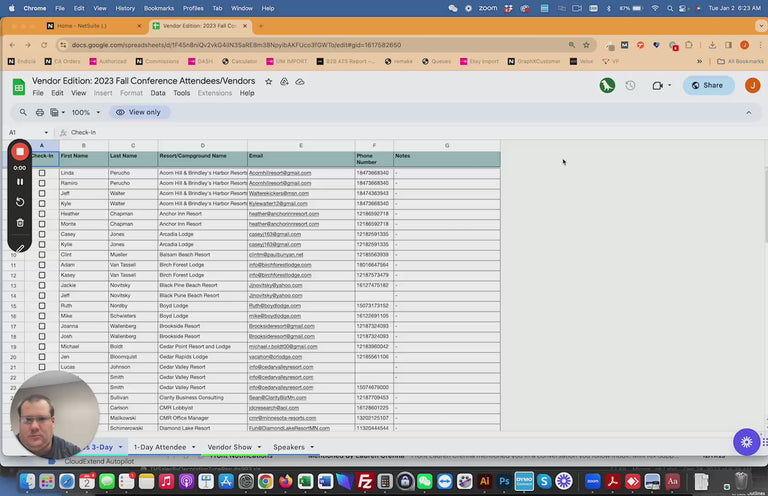Open the Tools menu in Sheets
The height and width of the screenshot is (496, 768).
[181, 93]
